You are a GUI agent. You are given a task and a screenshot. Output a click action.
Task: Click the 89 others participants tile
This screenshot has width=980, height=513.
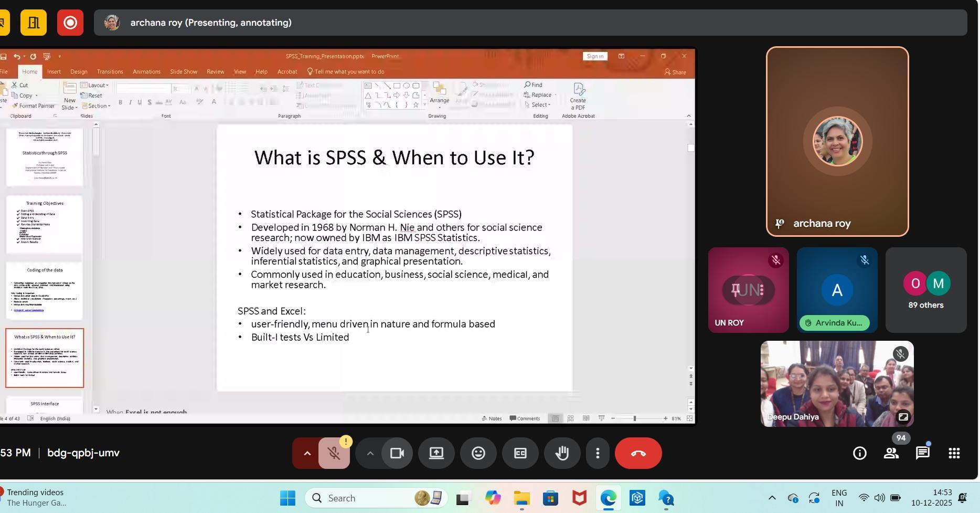tap(925, 290)
